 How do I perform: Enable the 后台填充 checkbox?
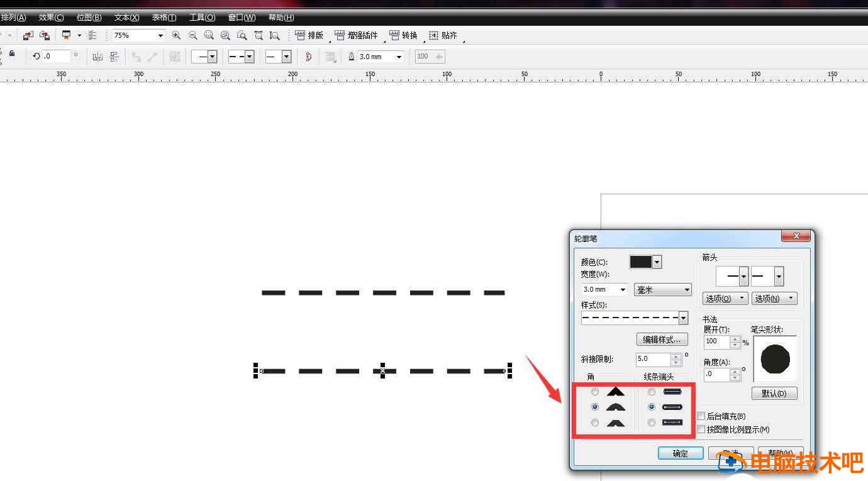click(x=701, y=416)
